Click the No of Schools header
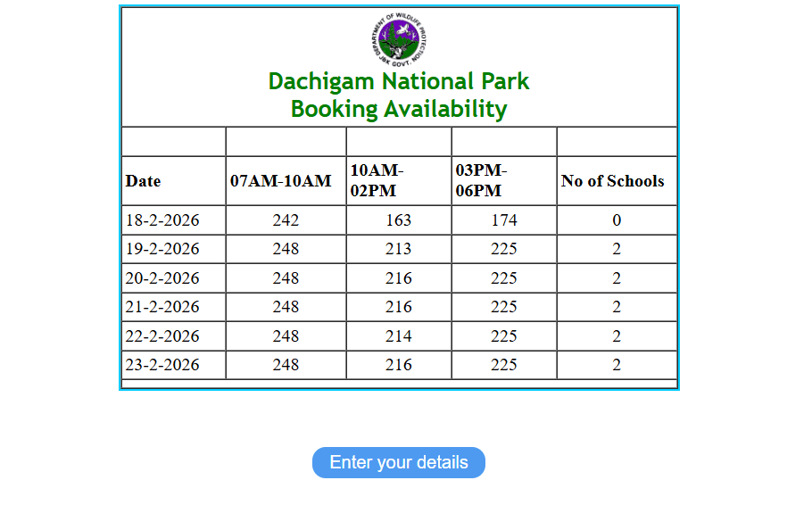The height and width of the screenshot is (505, 812). [612, 181]
